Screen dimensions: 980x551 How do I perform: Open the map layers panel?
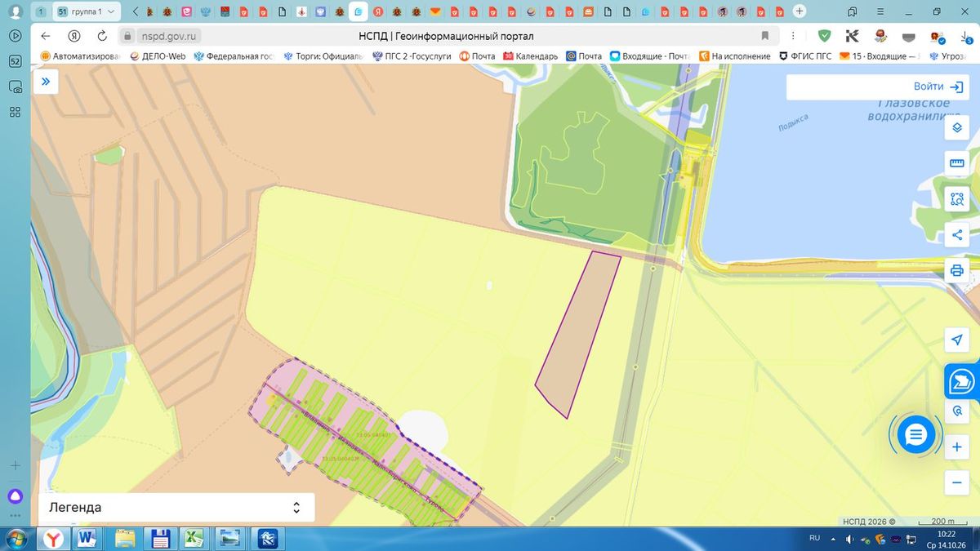(957, 127)
